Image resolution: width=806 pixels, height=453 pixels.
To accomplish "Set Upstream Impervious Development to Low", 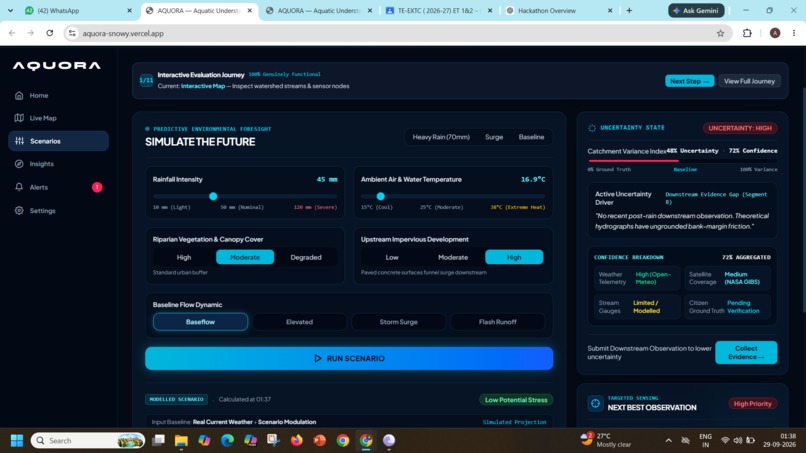I will [x=392, y=257].
